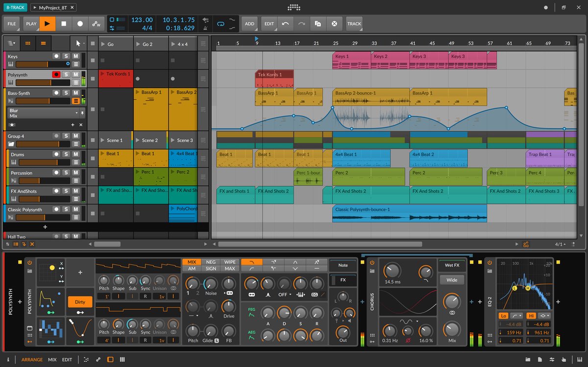Click the orange Play transport button

coord(47,24)
